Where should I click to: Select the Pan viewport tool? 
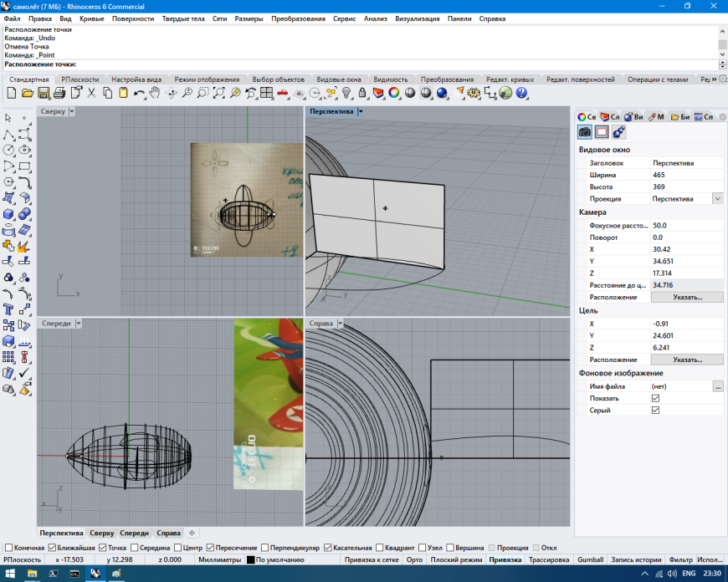click(153, 94)
